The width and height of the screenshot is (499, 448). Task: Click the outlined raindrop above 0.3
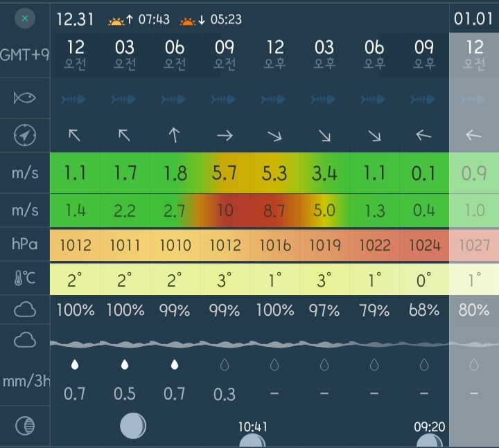pos(225,365)
